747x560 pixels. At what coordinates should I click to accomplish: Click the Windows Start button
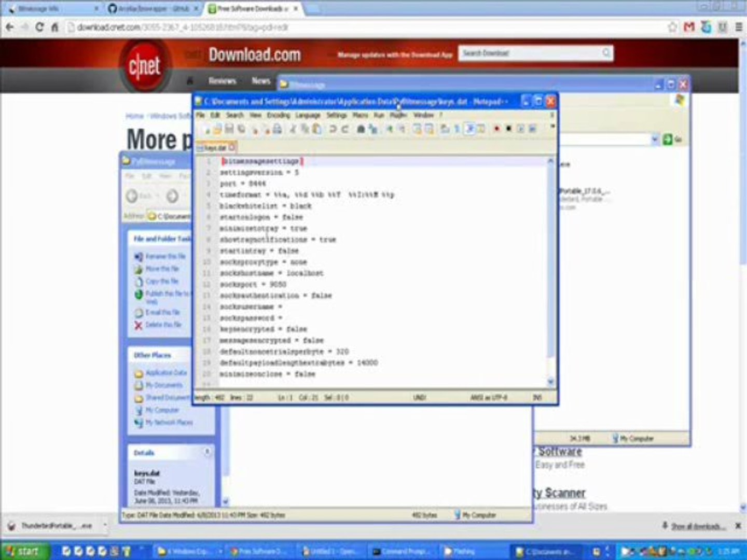point(25,551)
